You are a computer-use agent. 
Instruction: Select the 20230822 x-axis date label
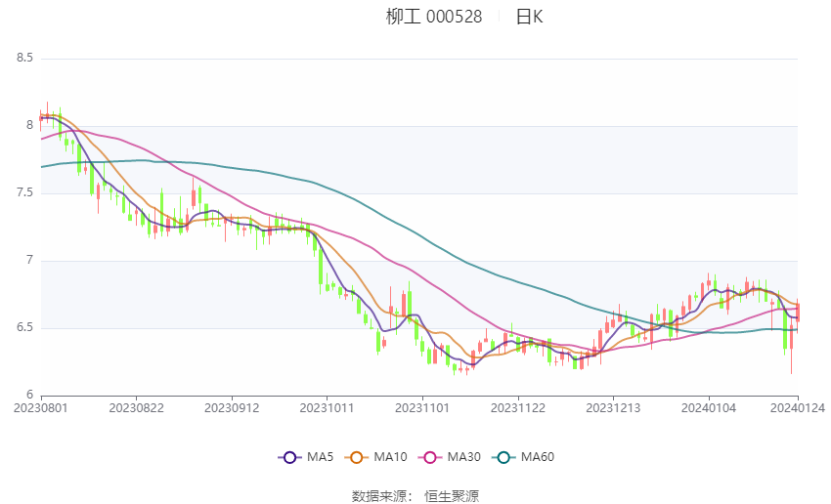(x=136, y=408)
